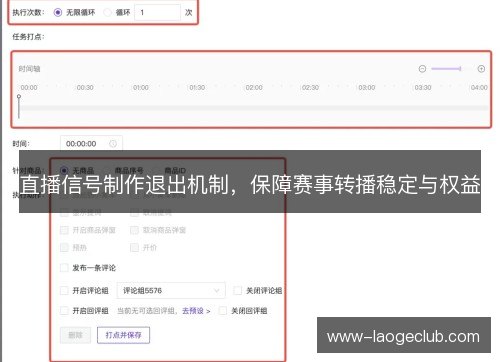The width and height of the screenshot is (500, 362).
Task: Click the 01:00 label on timeline
Action: coord(141,88)
